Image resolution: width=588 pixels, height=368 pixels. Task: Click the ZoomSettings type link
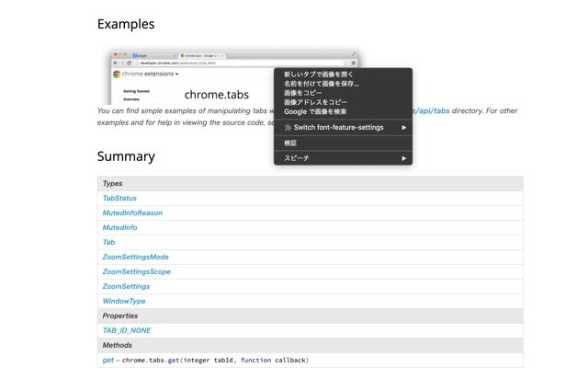126,286
